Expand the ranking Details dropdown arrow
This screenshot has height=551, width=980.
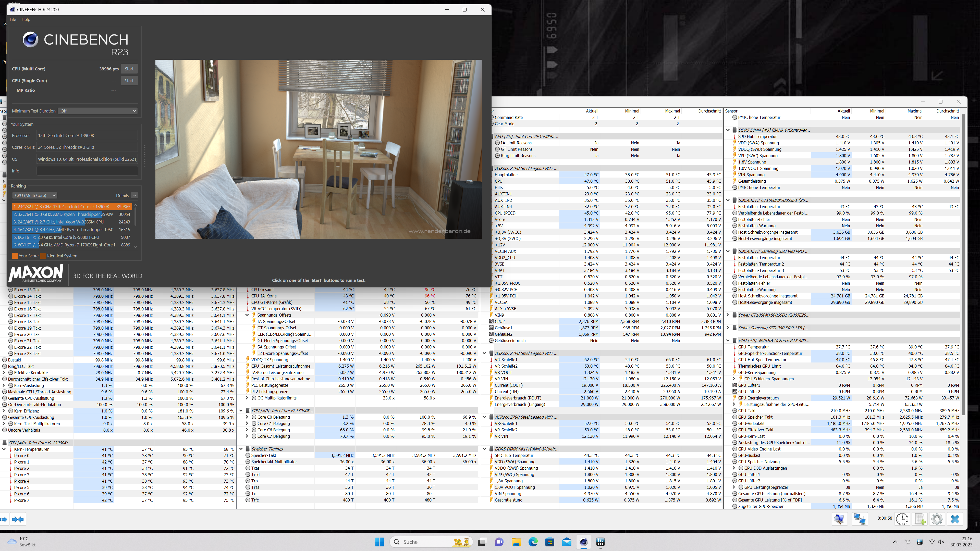[x=134, y=195]
